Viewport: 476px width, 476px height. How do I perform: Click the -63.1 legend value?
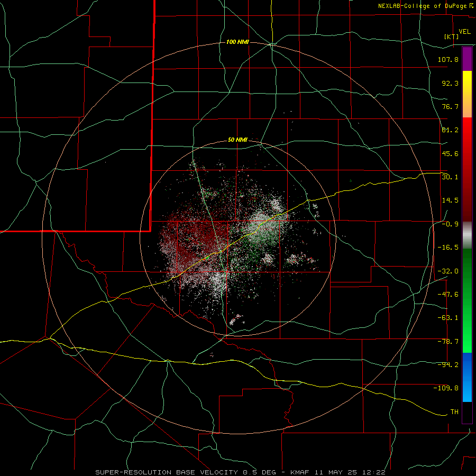point(448,318)
